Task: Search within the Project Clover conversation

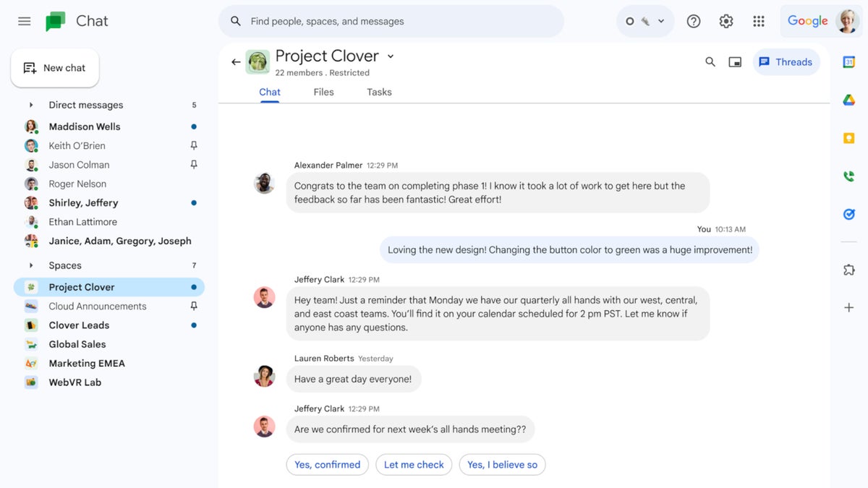Action: [710, 62]
